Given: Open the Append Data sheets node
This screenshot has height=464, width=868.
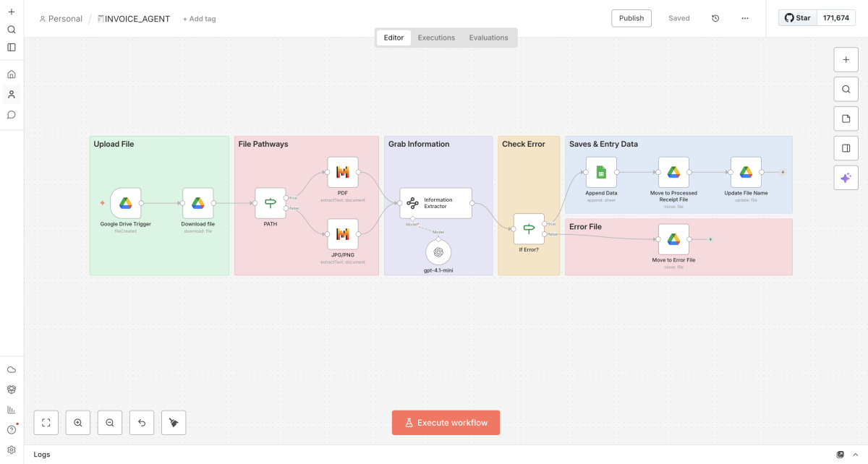Looking at the screenshot, I should pyautogui.click(x=600, y=173).
